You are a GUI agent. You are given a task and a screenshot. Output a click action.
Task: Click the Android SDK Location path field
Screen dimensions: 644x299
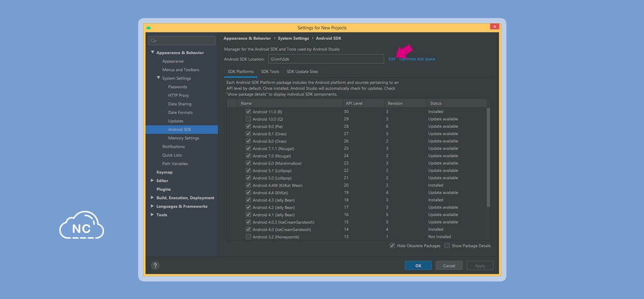pyautogui.click(x=326, y=59)
